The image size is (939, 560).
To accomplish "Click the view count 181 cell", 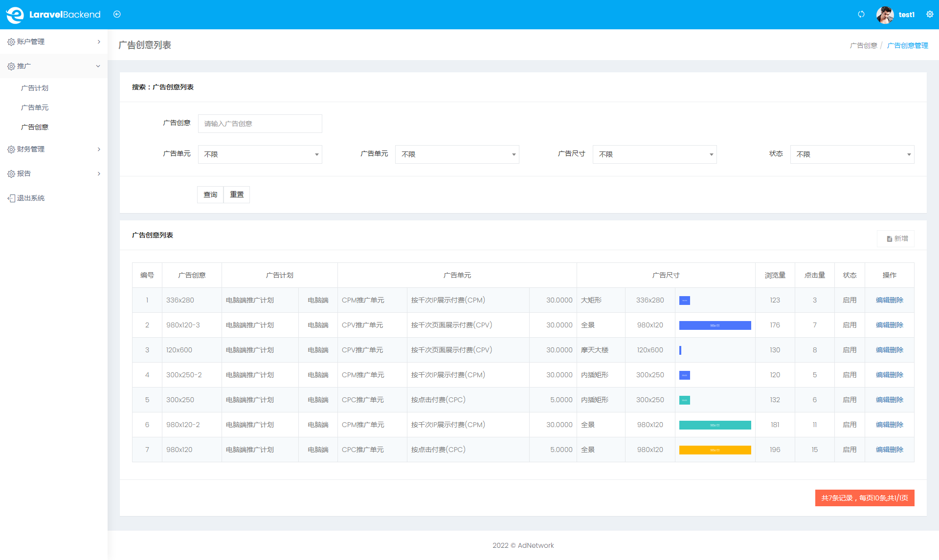I will [775, 425].
